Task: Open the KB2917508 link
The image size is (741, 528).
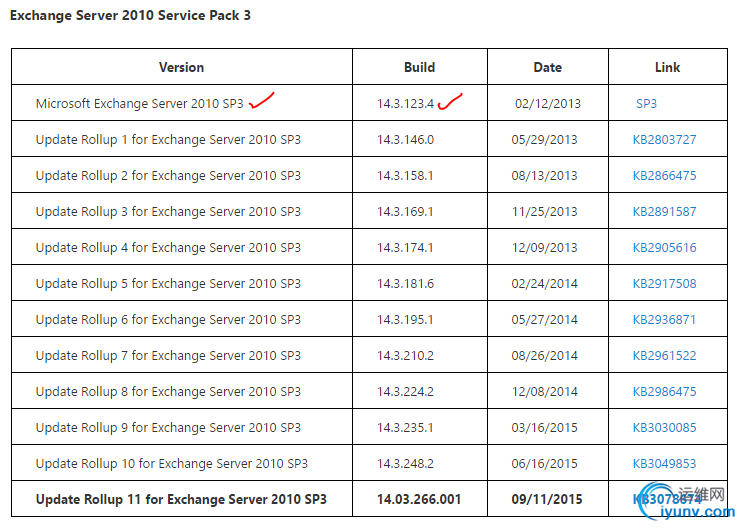Action: (664, 284)
